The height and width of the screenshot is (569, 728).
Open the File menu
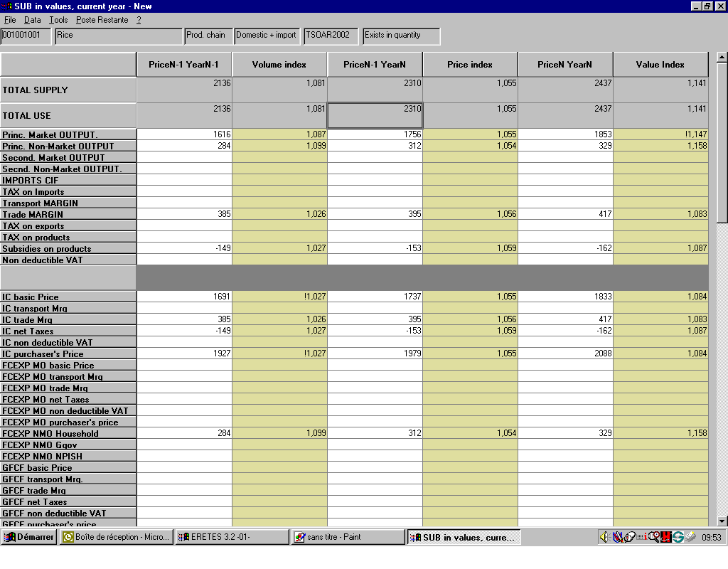pos(10,20)
